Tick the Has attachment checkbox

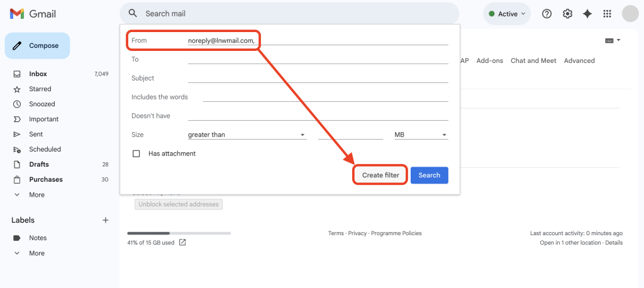[136, 153]
